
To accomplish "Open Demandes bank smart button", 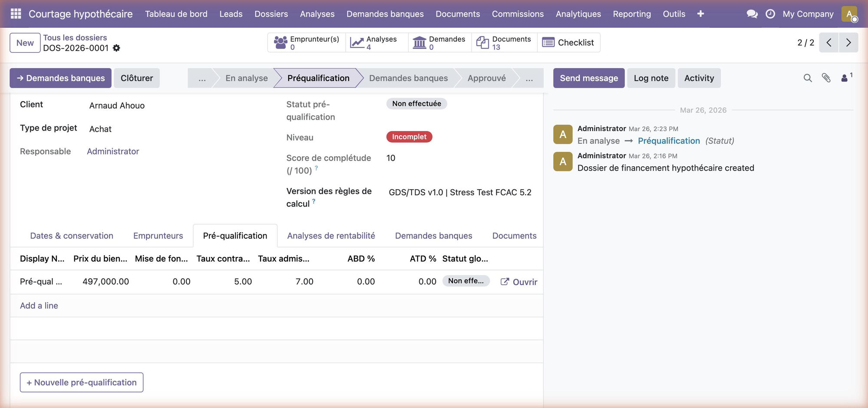I will click(x=440, y=43).
